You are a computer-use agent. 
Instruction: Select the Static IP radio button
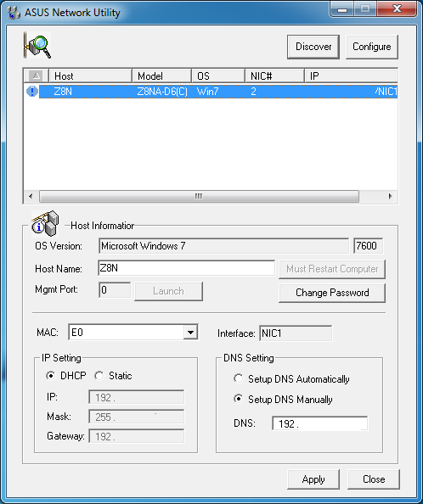point(99,375)
